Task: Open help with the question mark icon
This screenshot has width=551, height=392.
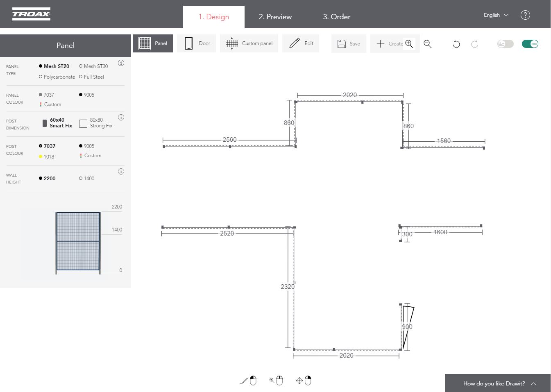Action: coord(525,15)
